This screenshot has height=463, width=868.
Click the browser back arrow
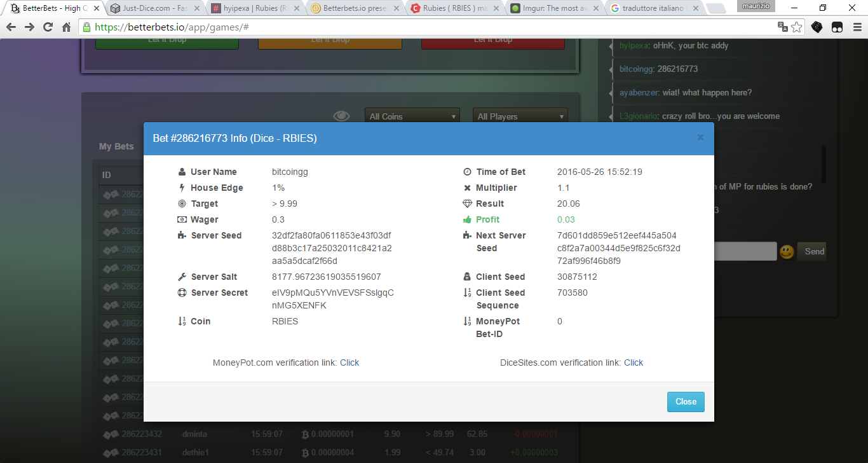tap(11, 27)
